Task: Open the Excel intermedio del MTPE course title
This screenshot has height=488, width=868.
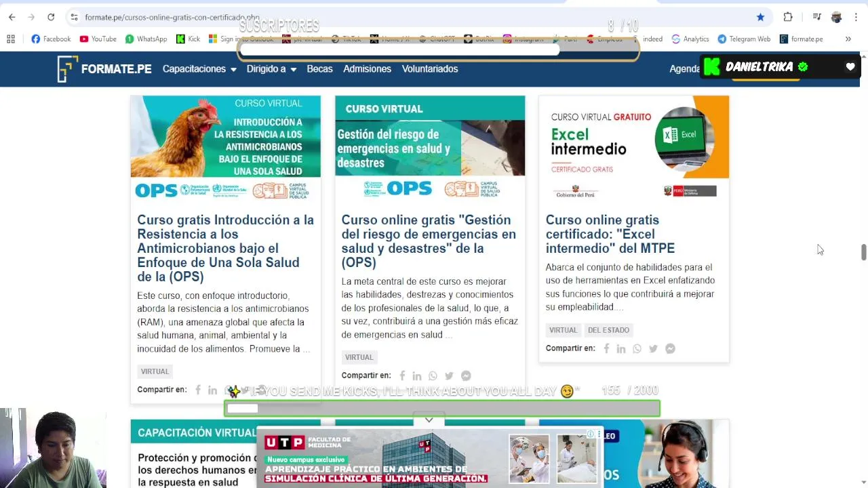Action: coord(610,234)
